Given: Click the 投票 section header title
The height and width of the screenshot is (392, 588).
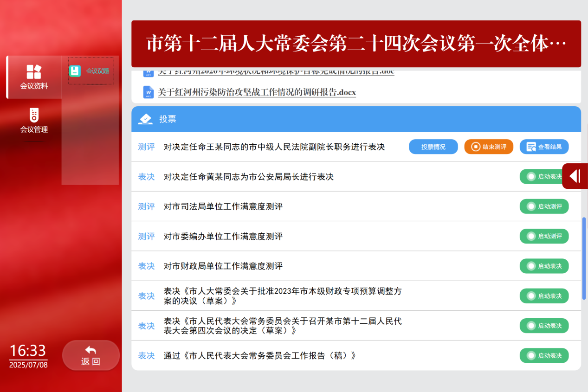Looking at the screenshot, I should click(168, 119).
